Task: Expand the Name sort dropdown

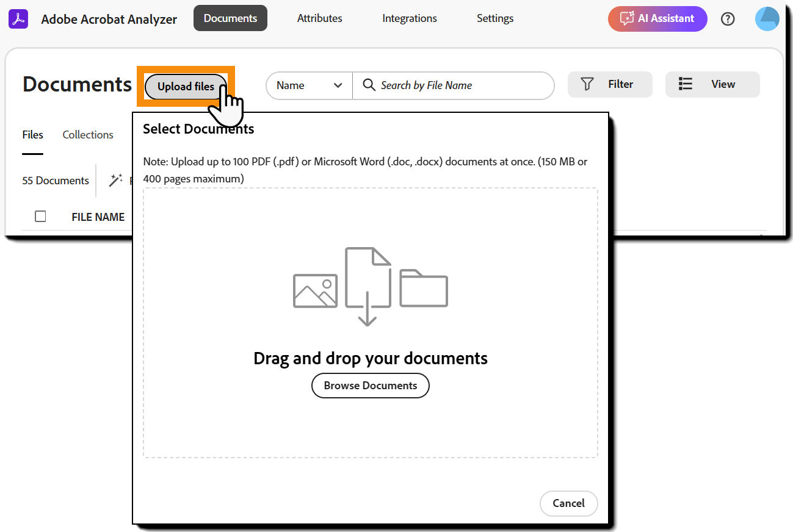Action: pyautogui.click(x=308, y=85)
